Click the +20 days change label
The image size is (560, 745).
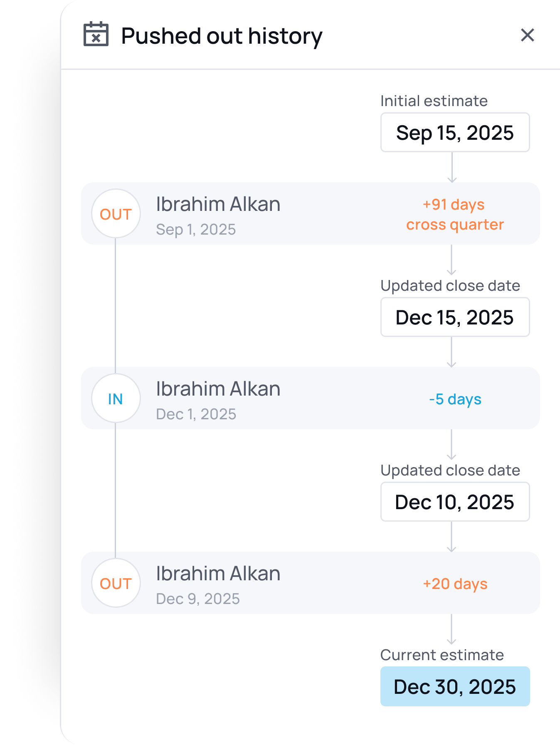(455, 584)
